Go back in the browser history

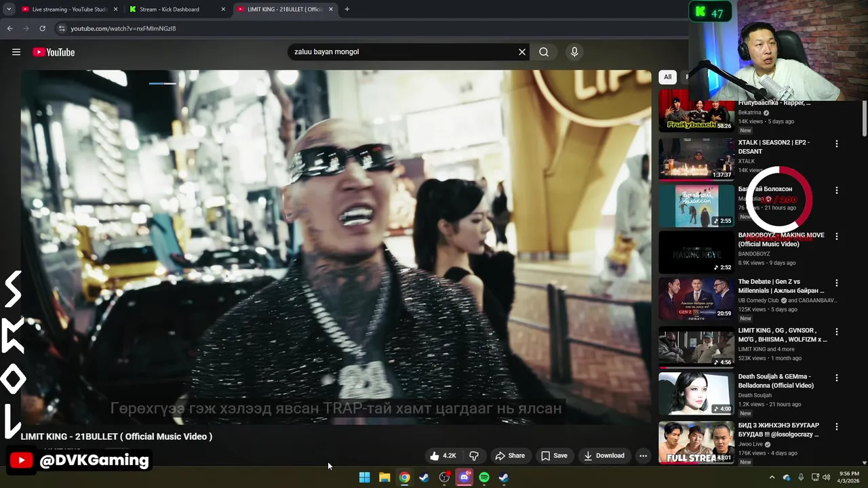tap(9, 28)
